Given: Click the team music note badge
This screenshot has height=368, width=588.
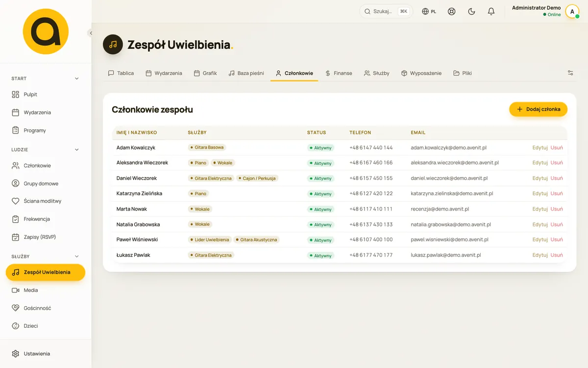Looking at the screenshot, I should pos(113,45).
